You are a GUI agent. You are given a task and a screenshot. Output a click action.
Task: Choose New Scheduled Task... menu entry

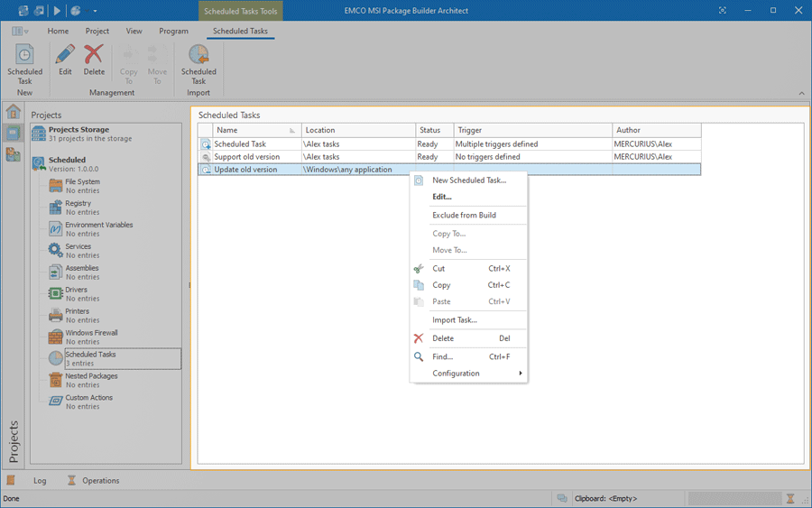tap(468, 180)
